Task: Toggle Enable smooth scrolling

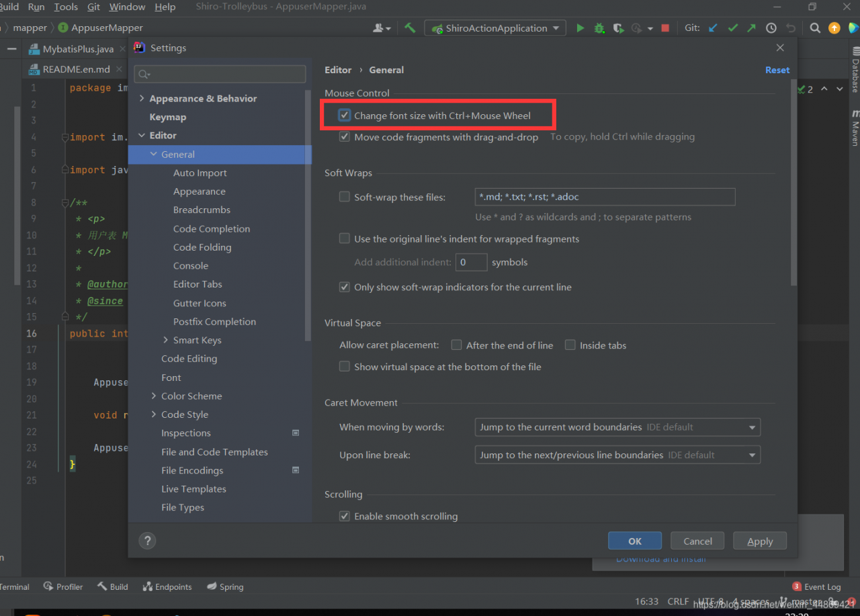Action: [345, 516]
